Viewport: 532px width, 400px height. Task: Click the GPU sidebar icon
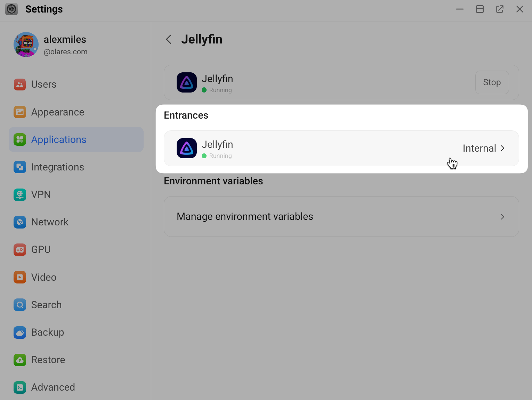click(x=20, y=249)
